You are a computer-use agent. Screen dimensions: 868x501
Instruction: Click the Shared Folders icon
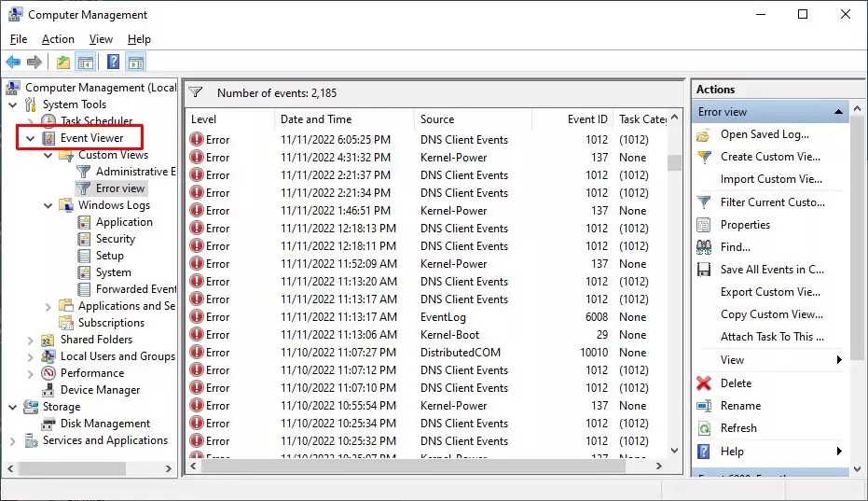[x=48, y=340]
